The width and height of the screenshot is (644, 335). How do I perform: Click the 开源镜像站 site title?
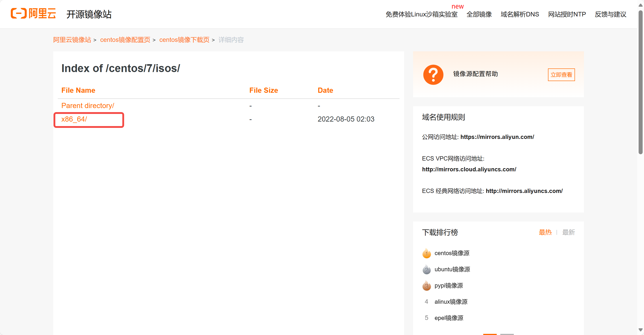click(89, 14)
